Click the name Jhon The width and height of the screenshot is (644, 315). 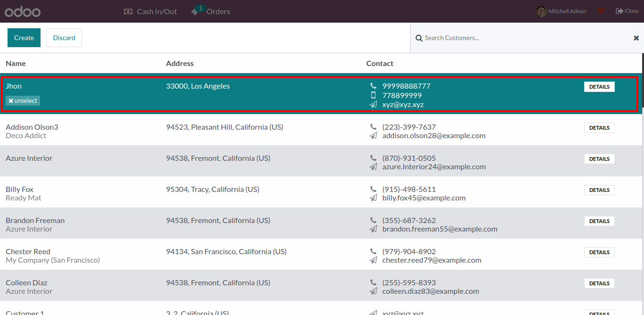point(14,86)
